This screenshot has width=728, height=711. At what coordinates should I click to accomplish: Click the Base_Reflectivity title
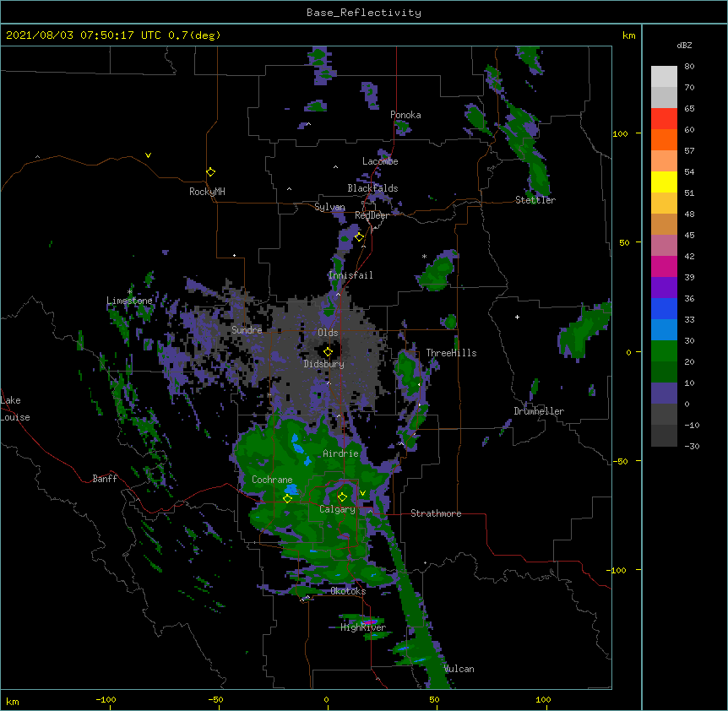tap(364, 13)
